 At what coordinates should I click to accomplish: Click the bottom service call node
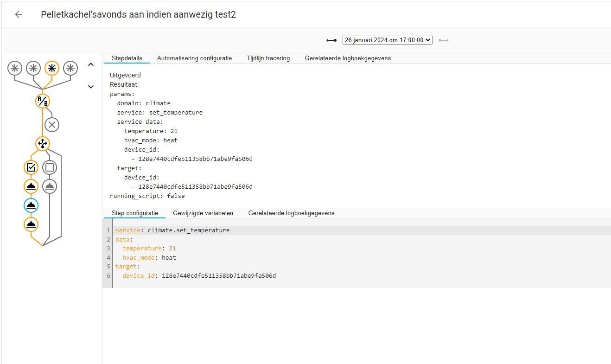coord(30,224)
